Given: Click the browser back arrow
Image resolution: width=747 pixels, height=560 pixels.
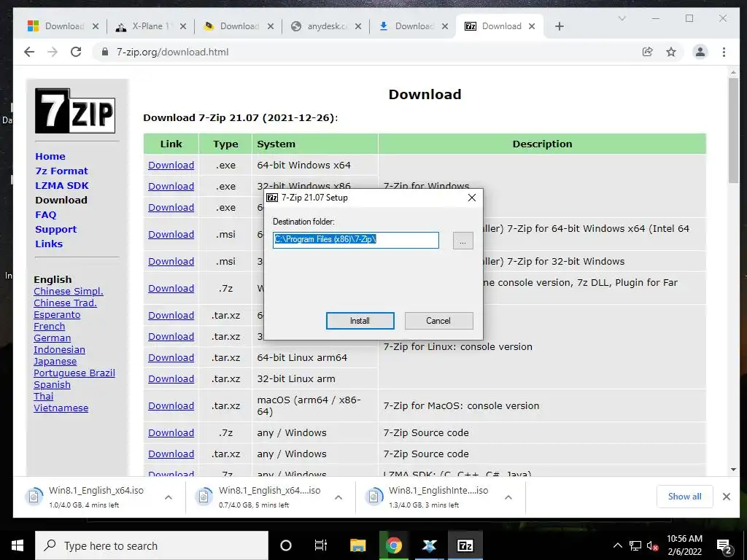Looking at the screenshot, I should (29, 52).
